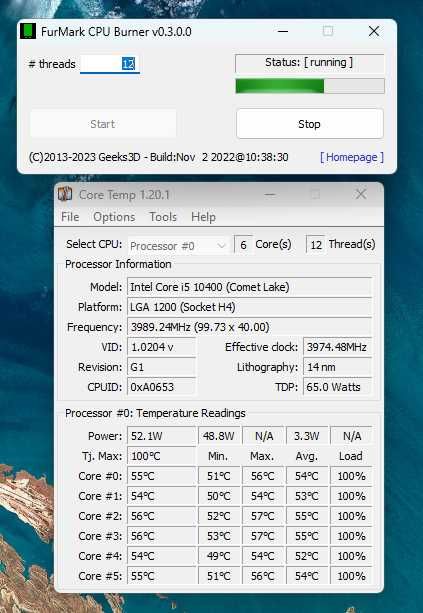This screenshot has width=423, height=613.
Task: Minimize the FurMark CPU Burner window
Action: [283, 31]
